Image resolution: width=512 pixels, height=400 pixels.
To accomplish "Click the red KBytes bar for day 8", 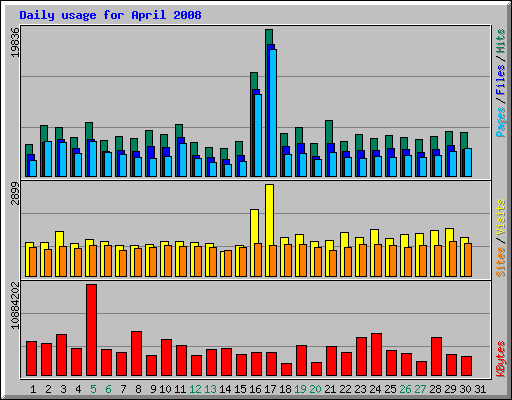I will [137, 353].
